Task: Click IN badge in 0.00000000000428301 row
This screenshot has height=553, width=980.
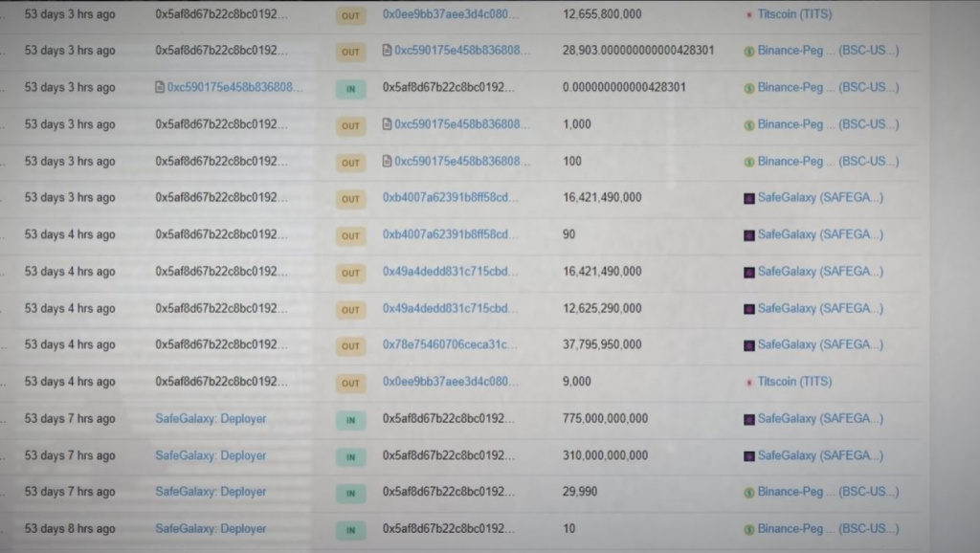Action: click(x=350, y=89)
